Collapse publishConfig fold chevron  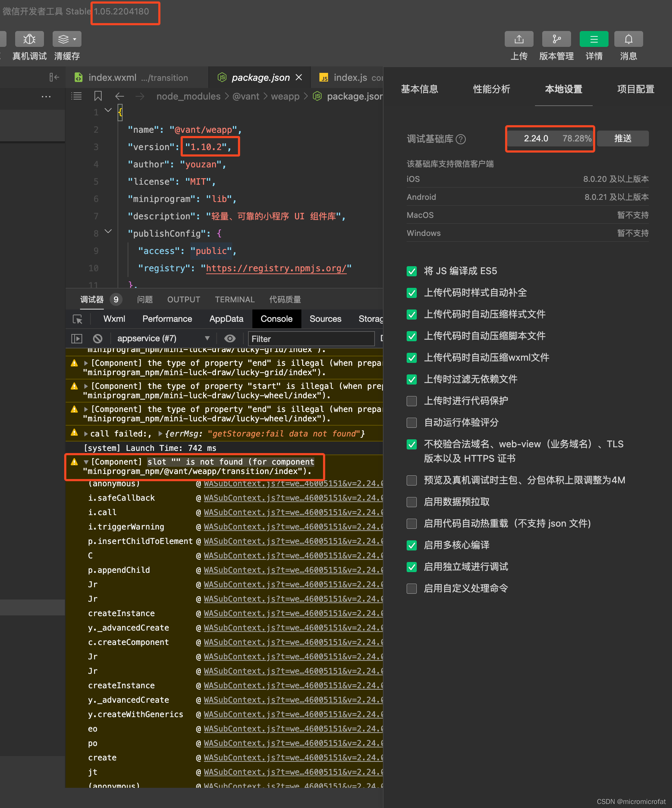point(109,232)
